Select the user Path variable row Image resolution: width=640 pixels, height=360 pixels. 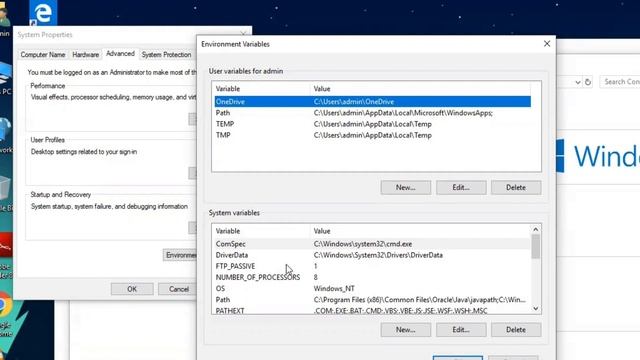click(373, 113)
